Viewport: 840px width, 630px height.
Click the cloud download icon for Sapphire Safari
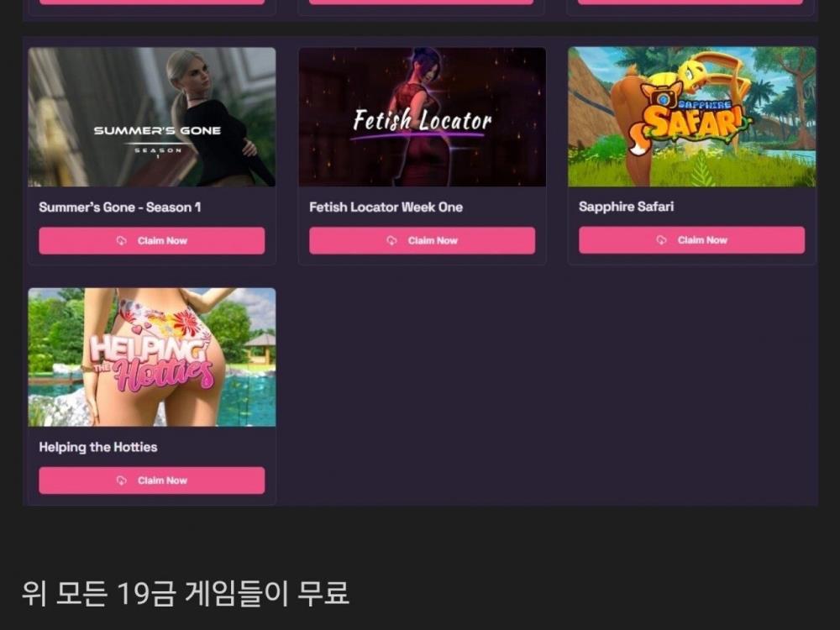pyautogui.click(x=662, y=240)
